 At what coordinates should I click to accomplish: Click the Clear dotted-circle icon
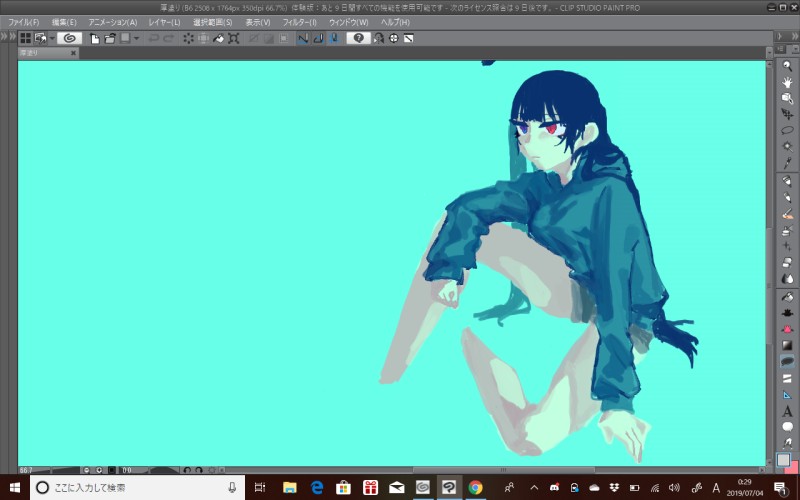point(188,38)
